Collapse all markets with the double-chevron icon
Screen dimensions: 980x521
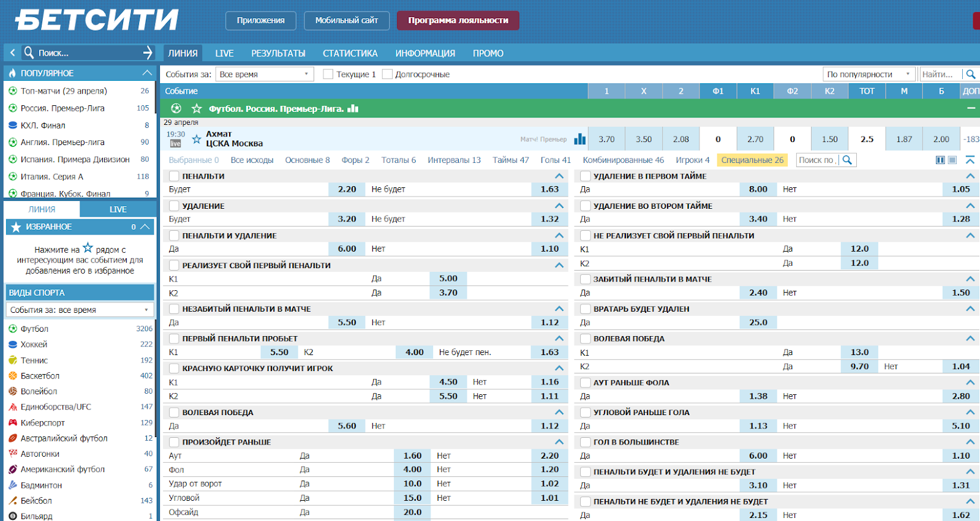click(970, 160)
